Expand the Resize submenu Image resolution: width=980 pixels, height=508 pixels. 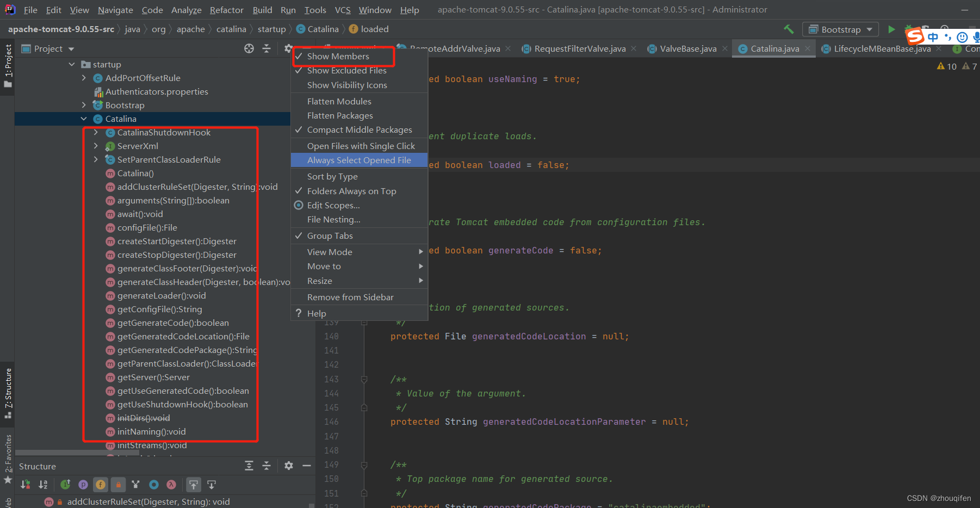(x=359, y=281)
